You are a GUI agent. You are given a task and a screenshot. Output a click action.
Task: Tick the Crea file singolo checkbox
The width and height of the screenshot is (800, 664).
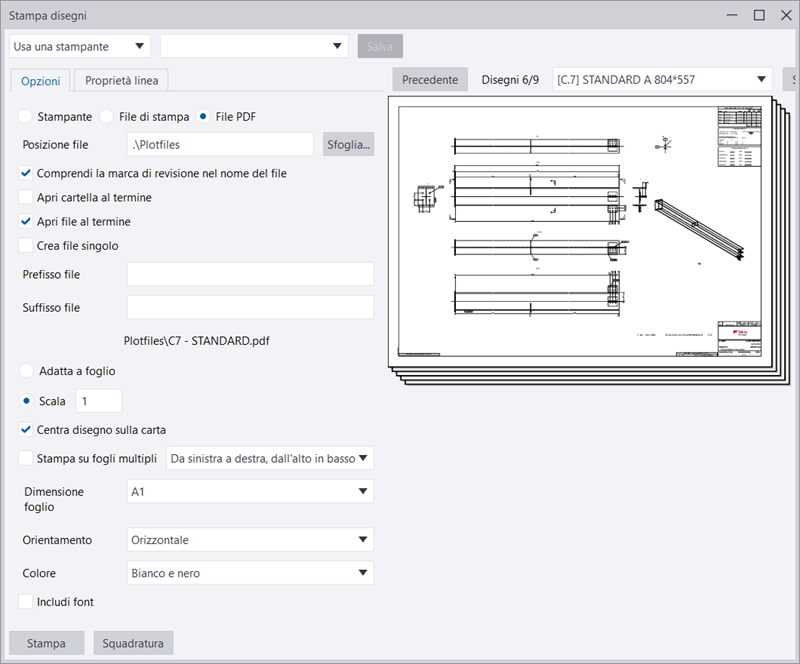pyautogui.click(x=26, y=246)
